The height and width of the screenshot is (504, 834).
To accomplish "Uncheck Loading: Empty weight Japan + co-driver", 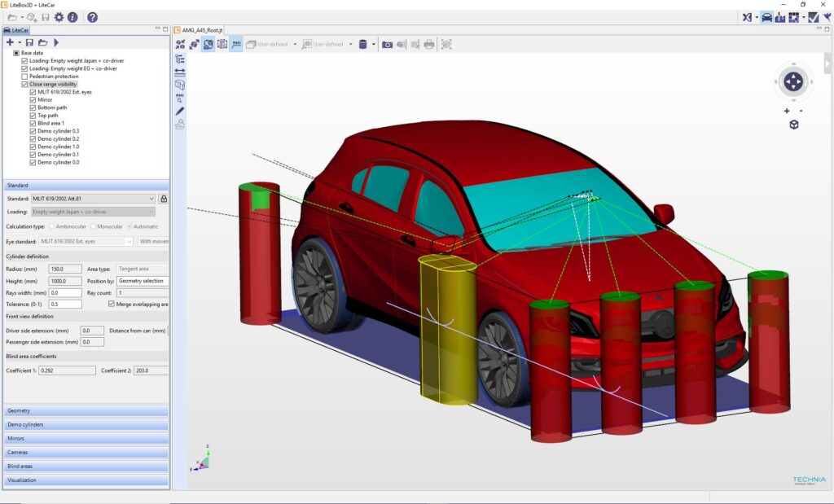I will pos(24,60).
